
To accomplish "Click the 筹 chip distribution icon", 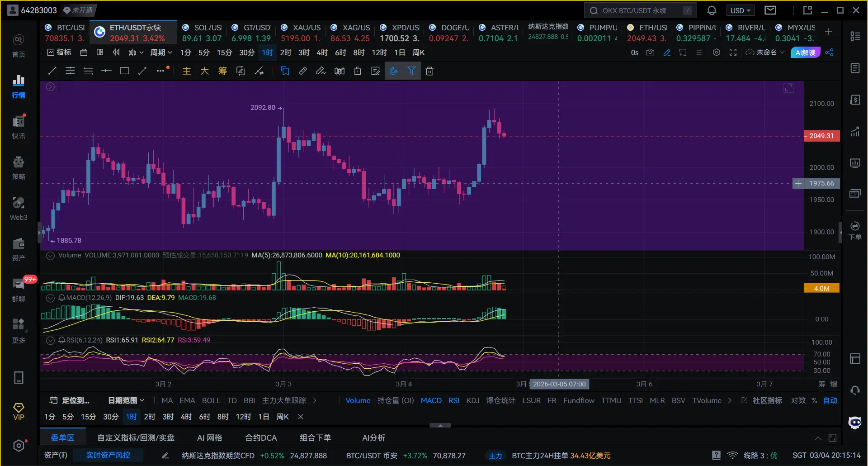I will [x=222, y=71].
